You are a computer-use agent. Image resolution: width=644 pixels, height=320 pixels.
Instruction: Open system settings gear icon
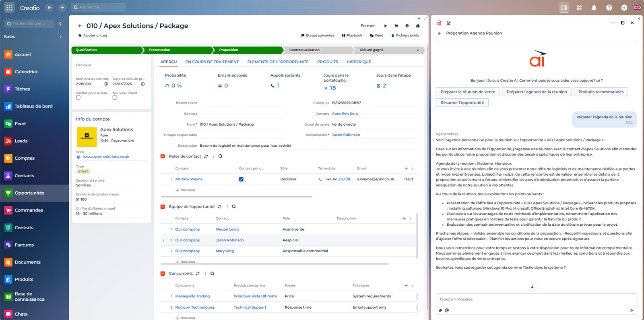[624, 7]
